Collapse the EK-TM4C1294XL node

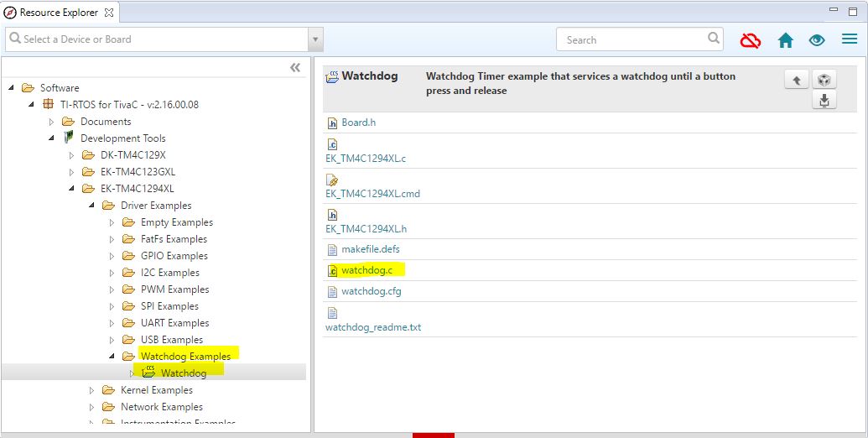tap(71, 188)
